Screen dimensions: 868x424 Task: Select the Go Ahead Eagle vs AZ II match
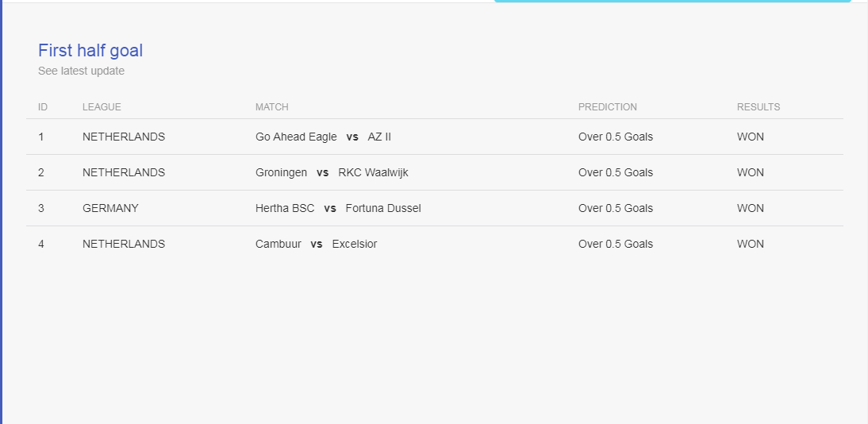click(x=323, y=137)
